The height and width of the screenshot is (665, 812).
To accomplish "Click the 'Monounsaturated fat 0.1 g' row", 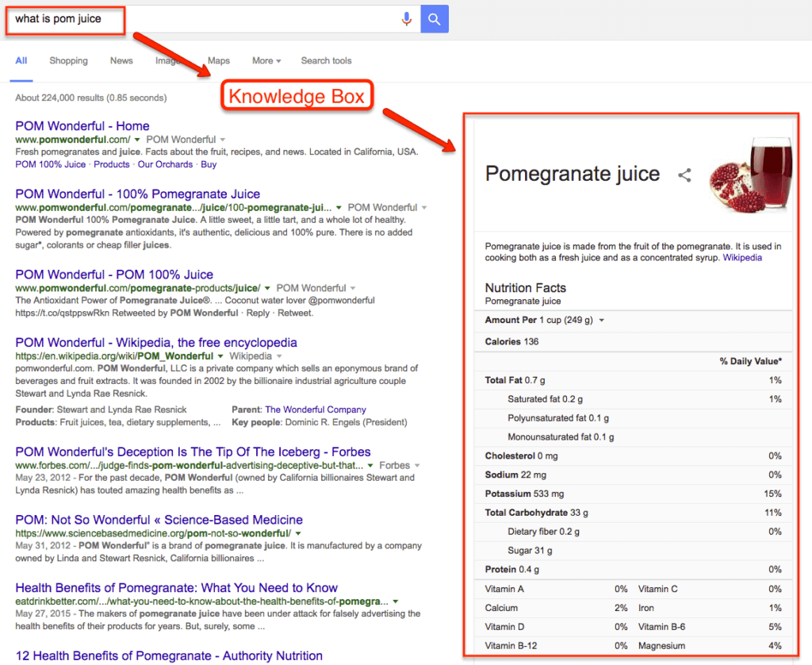I will point(634,437).
